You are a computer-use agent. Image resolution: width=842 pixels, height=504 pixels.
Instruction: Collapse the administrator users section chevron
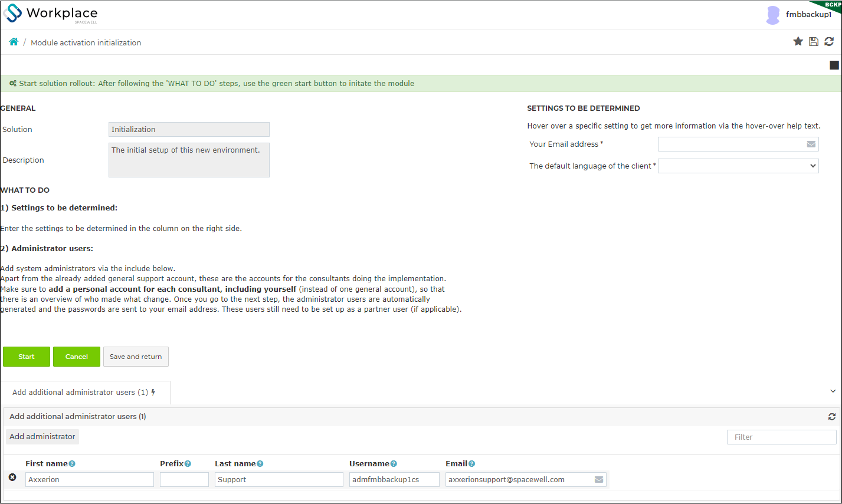pos(833,391)
